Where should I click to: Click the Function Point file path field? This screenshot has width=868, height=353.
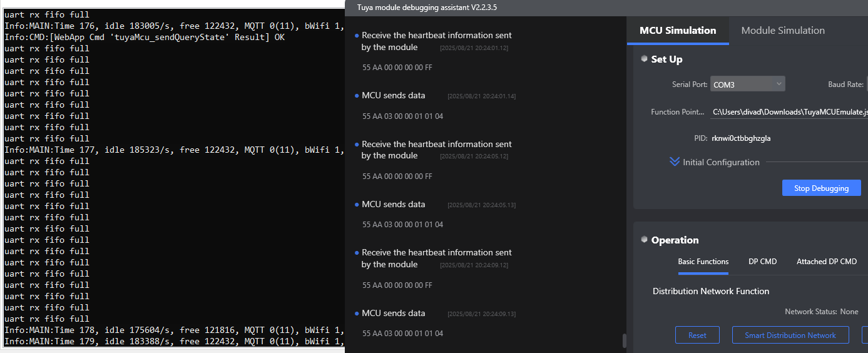point(790,112)
